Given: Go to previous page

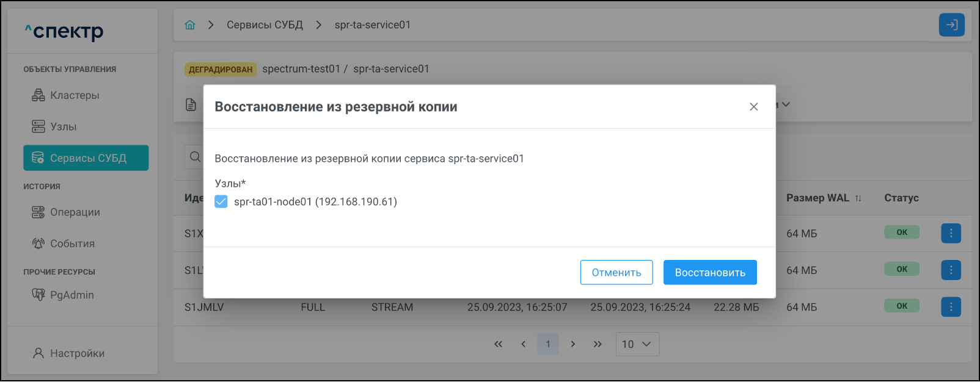Looking at the screenshot, I should [523, 344].
